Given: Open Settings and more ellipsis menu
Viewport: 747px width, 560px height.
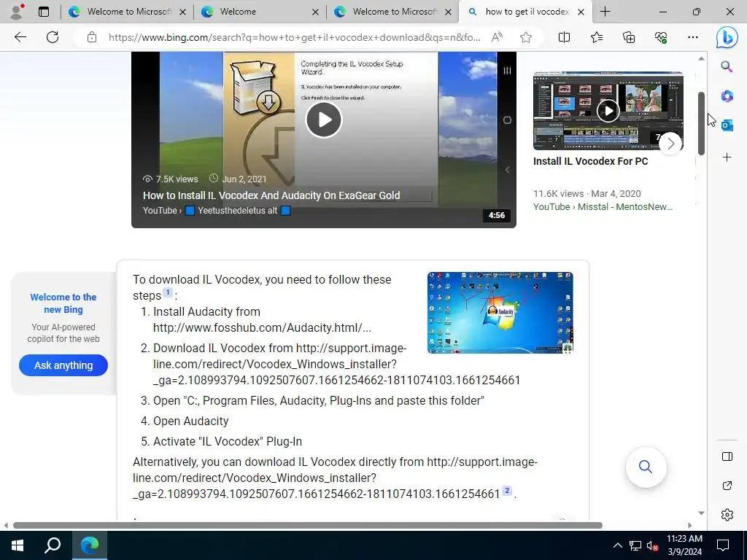Looking at the screenshot, I should coord(693,37).
